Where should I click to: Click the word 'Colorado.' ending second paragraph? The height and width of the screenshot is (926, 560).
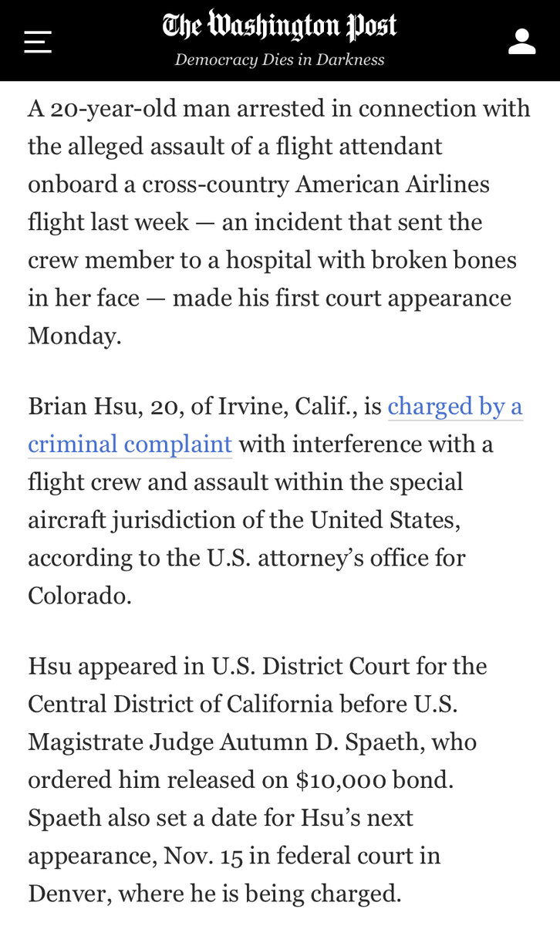(80, 593)
